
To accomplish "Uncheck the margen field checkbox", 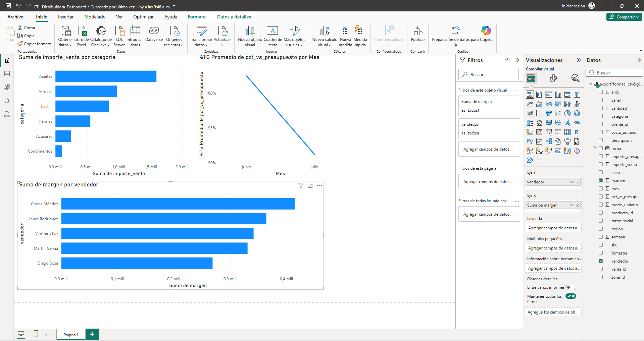I will (x=601, y=180).
